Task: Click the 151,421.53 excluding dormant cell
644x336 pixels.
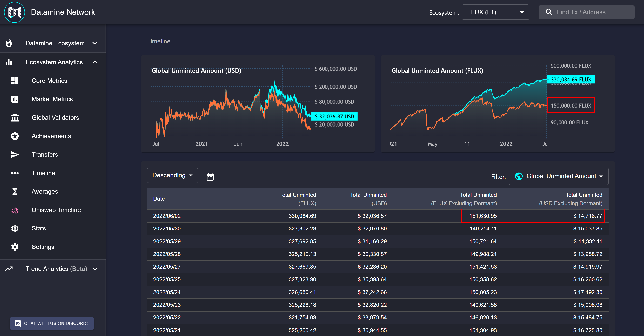Action: [483, 267]
